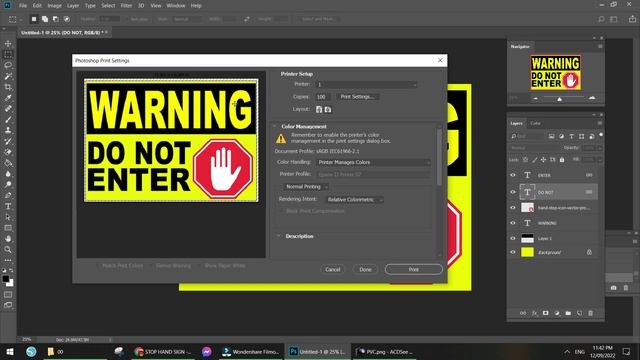This screenshot has width=640, height=360.
Task: Click the search icon in options bar
Action: 601,19
